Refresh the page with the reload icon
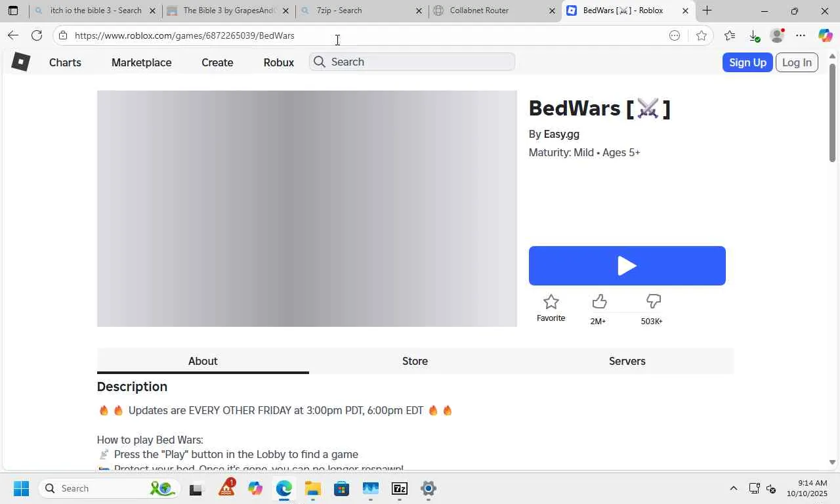The image size is (840, 504). pos(37,35)
